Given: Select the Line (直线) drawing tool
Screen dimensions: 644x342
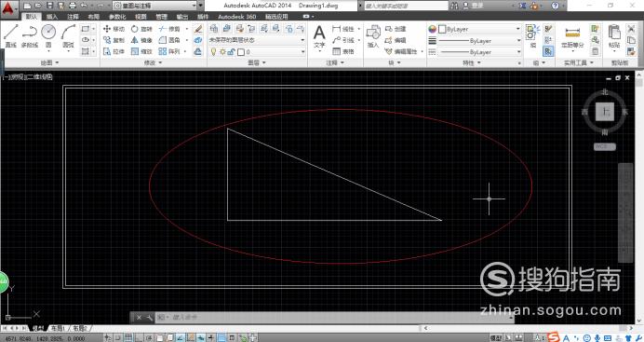Looking at the screenshot, I should (x=10, y=35).
